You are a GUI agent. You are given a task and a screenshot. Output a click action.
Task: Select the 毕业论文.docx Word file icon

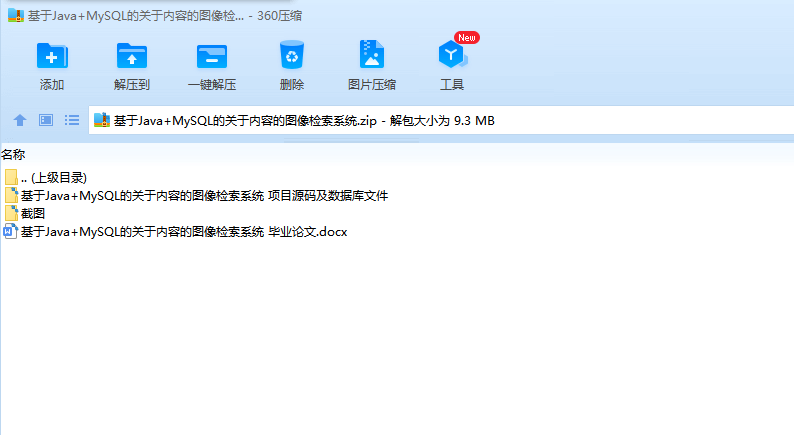click(x=11, y=231)
